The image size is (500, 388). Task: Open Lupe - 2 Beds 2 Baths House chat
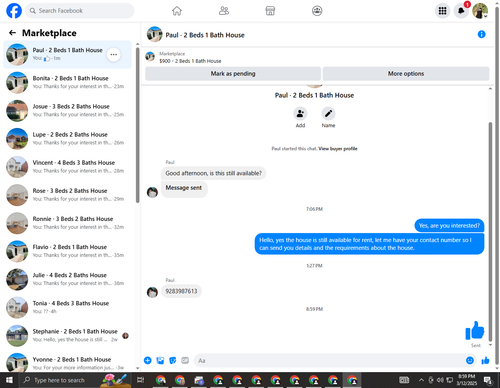67,139
